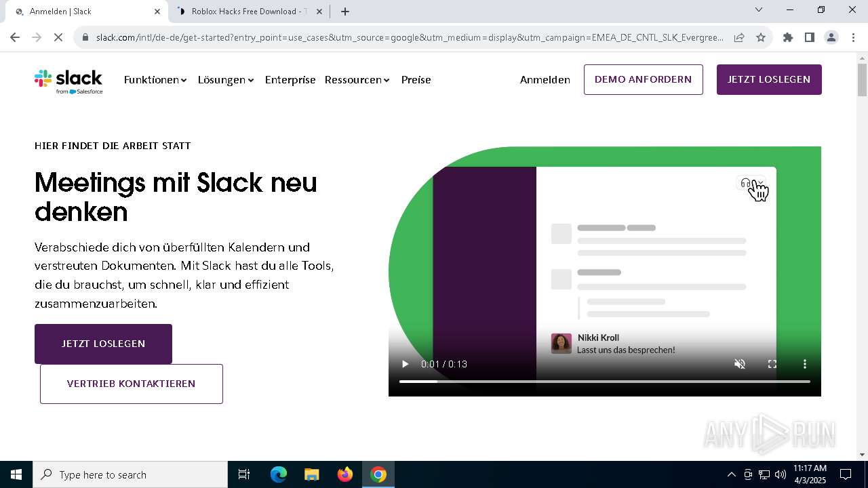Open Task View on taskbar
The width and height of the screenshot is (868, 488).
[244, 474]
